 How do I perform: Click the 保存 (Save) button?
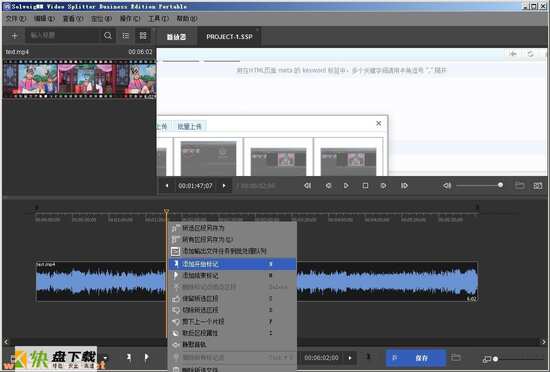416,358
